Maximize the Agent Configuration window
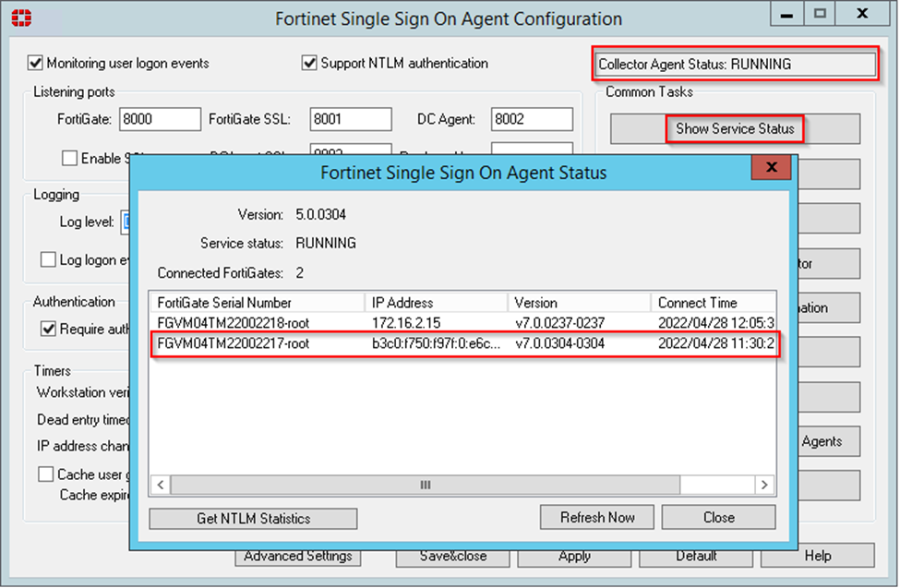The image size is (900, 588). (820, 15)
